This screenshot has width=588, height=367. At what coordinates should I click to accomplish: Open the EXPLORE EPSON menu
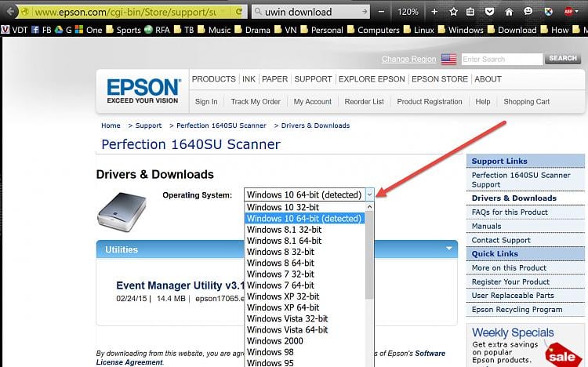point(372,79)
